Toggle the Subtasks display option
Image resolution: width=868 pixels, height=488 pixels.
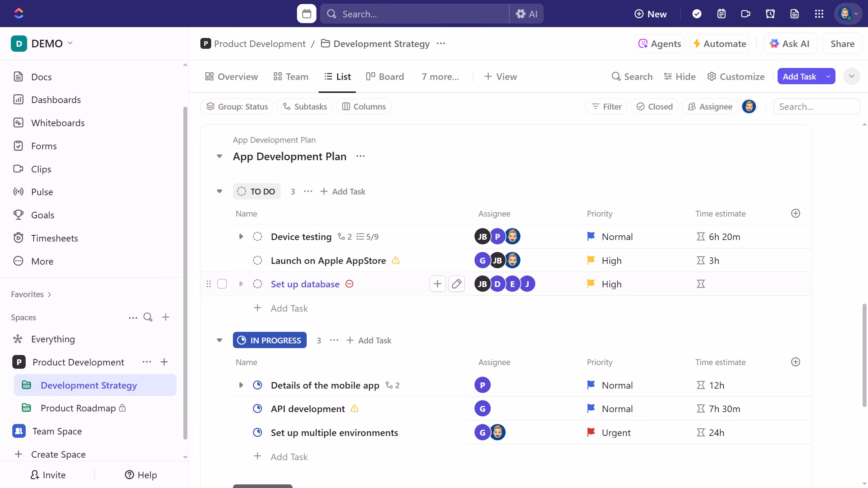click(x=305, y=107)
